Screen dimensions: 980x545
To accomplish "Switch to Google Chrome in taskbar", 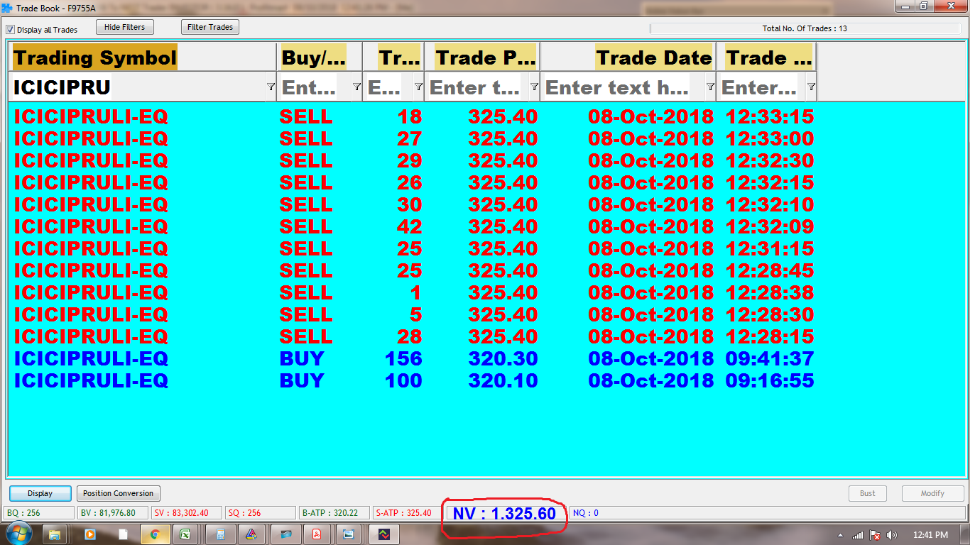I will [x=155, y=534].
